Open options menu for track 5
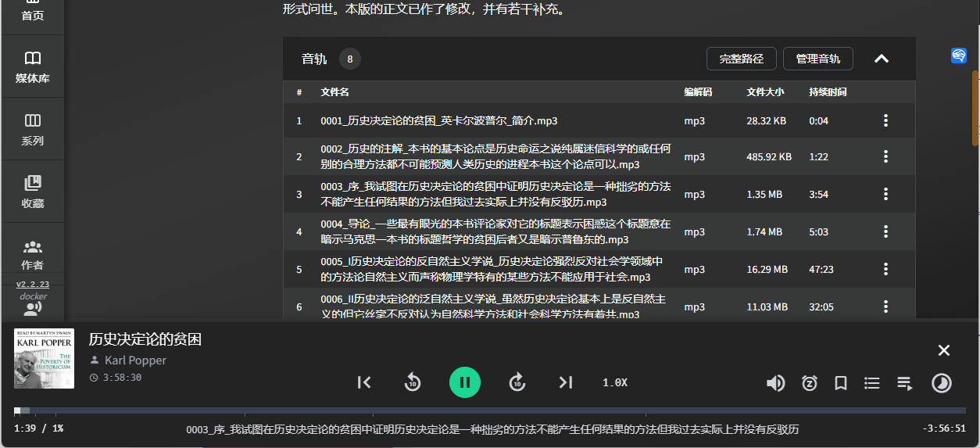Screen dimensions: 980x448 point(885,269)
